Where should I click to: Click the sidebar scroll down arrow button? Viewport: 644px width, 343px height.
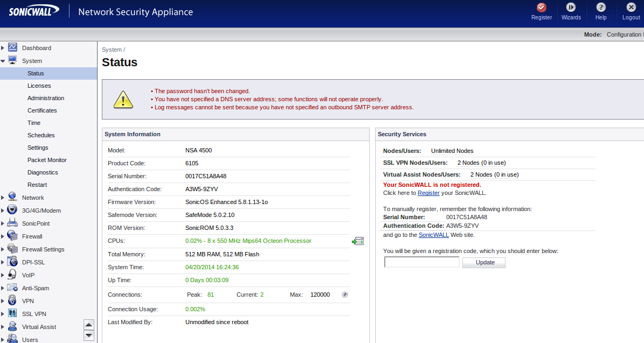click(x=89, y=335)
